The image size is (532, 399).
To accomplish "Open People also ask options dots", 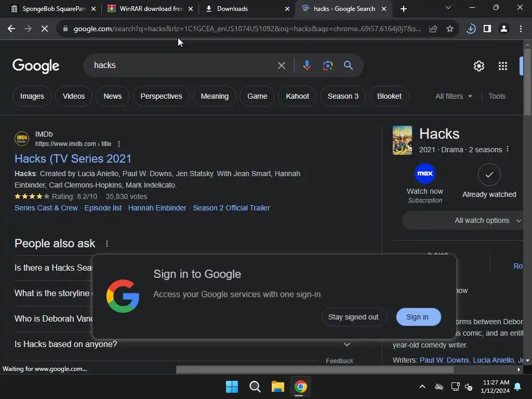I will click(x=107, y=244).
